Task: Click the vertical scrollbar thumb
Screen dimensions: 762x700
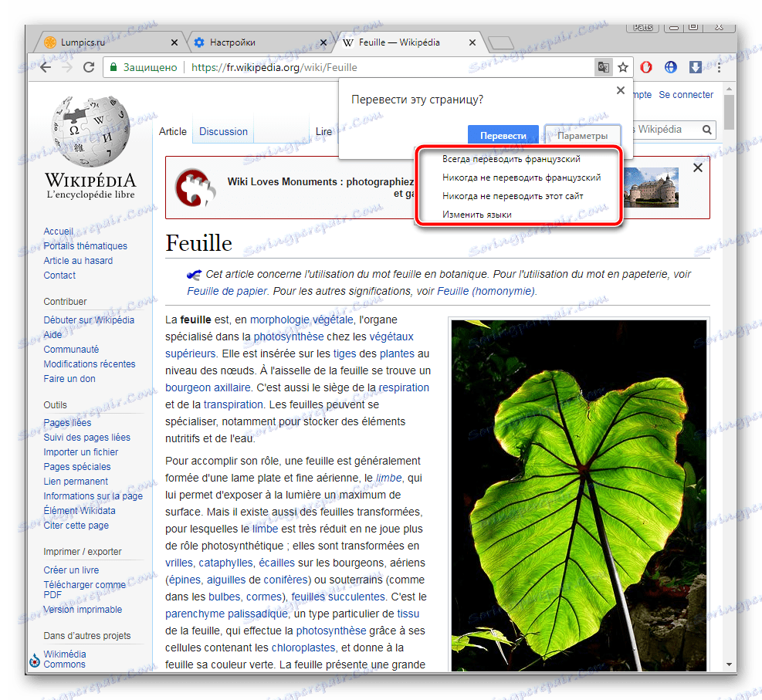Action: 729,112
